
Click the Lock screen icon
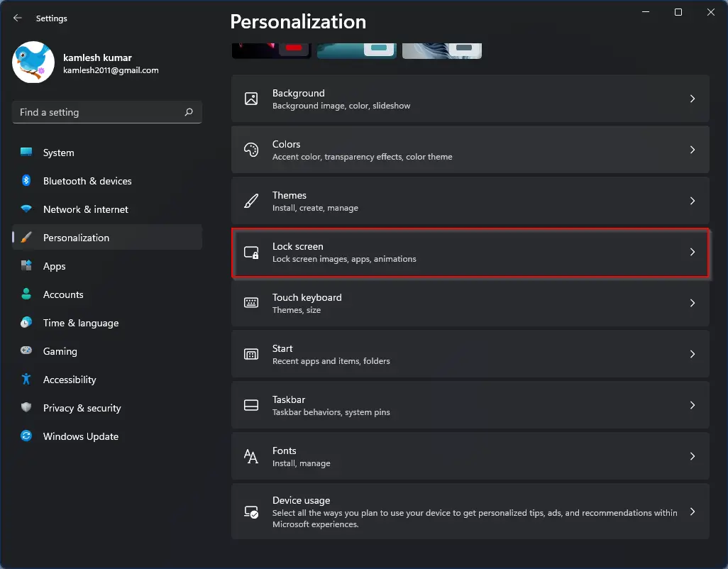[x=251, y=252]
